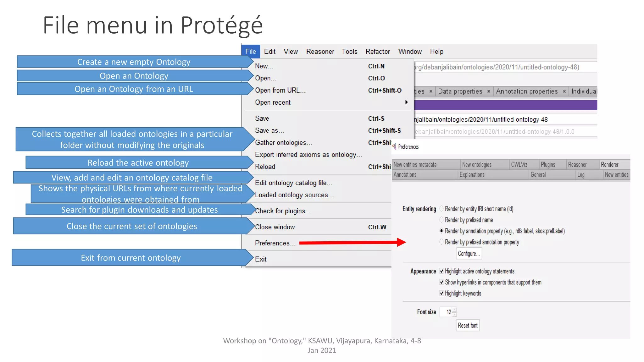Open the Reasoner preferences tab

583,165
